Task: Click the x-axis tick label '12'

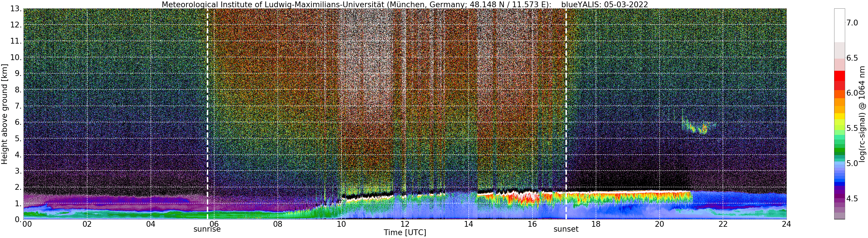Action: pos(405,224)
